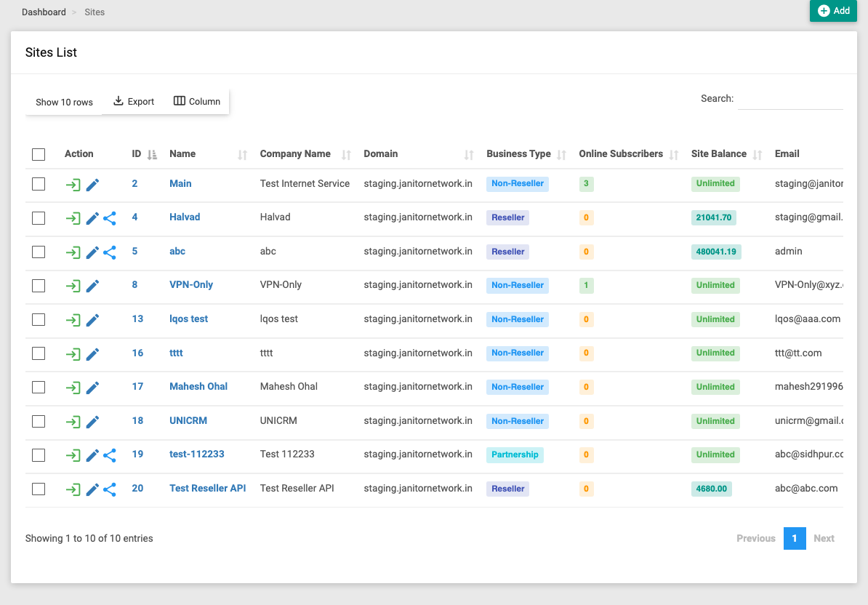Edit UNICRM site with pencil icon
Viewport: 868px width, 605px height.
tap(92, 422)
